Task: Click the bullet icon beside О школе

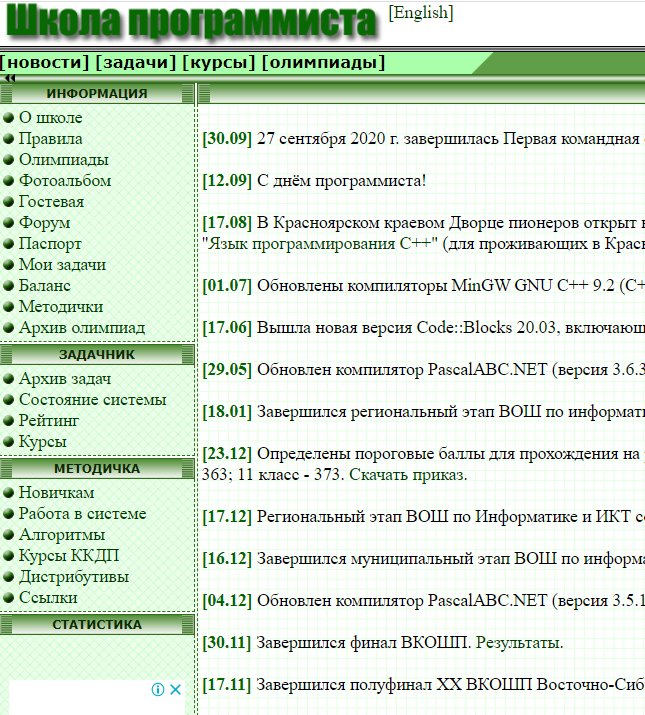Action: 9,118
